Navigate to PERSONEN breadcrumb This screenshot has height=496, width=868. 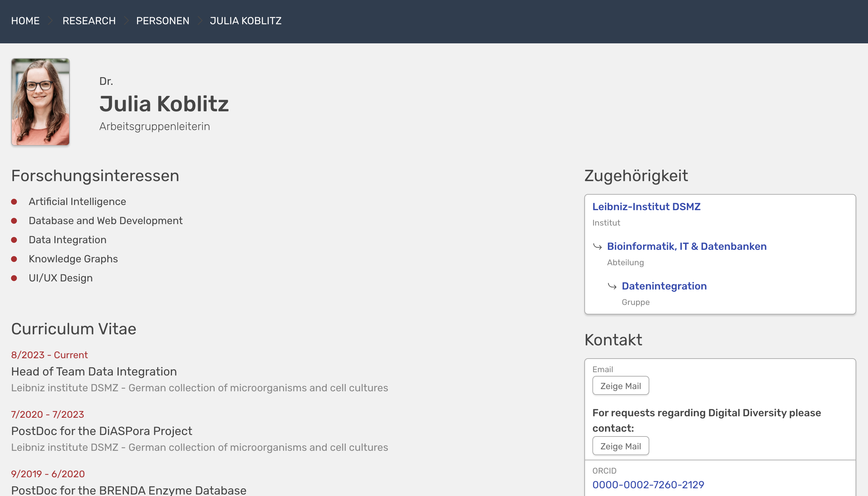click(x=163, y=21)
